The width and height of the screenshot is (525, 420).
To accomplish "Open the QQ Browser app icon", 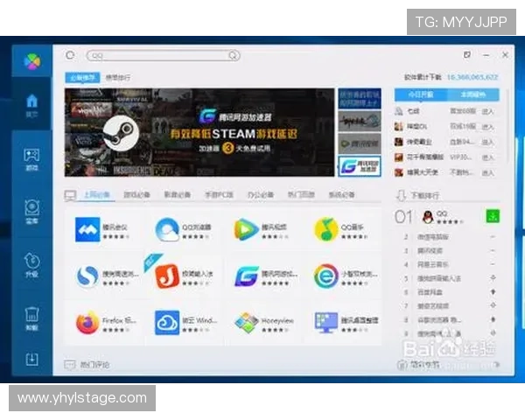I will coord(167,229).
